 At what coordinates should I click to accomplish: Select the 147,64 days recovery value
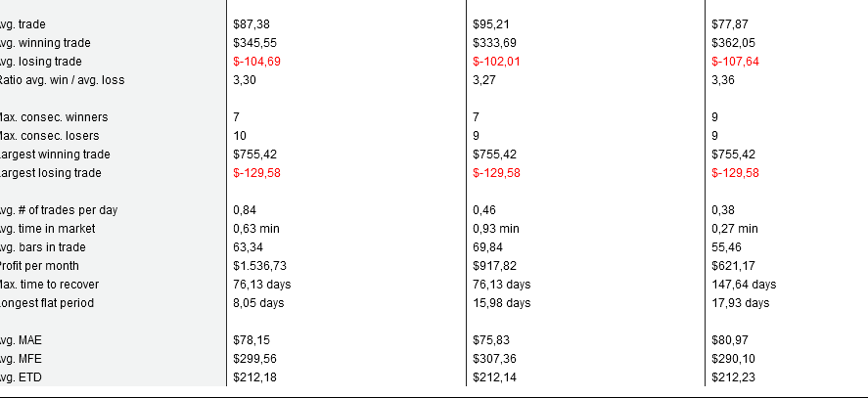744,284
